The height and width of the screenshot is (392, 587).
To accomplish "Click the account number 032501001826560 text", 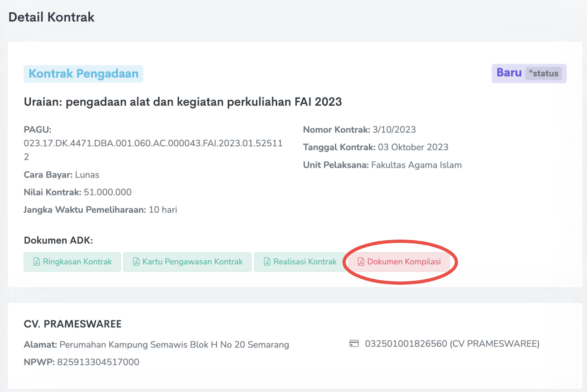I will click(452, 344).
